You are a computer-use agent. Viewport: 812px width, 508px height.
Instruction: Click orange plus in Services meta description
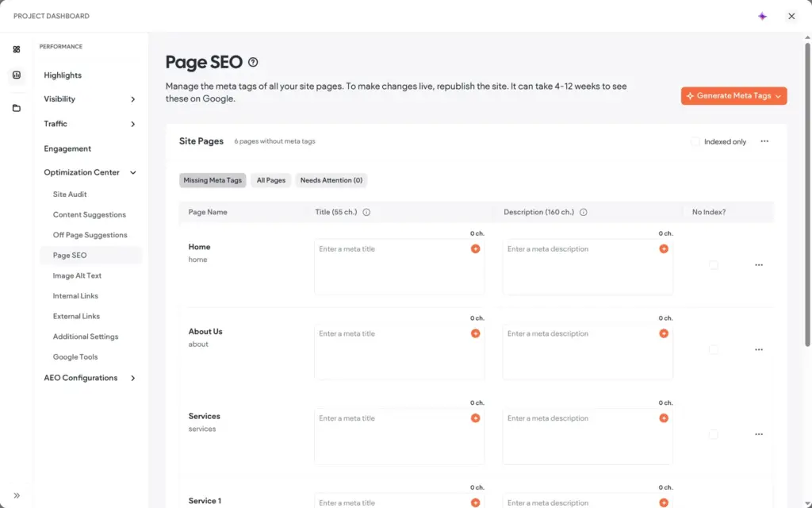point(664,418)
